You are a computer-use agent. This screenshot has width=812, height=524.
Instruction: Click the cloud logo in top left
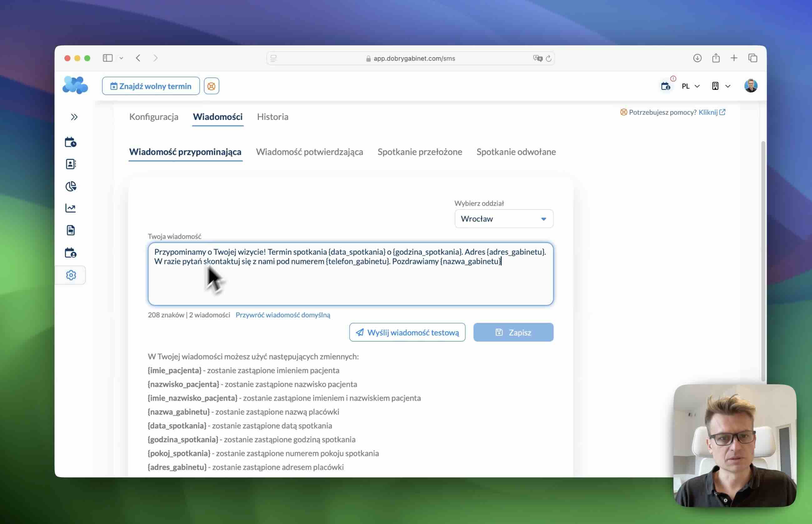[75, 85]
